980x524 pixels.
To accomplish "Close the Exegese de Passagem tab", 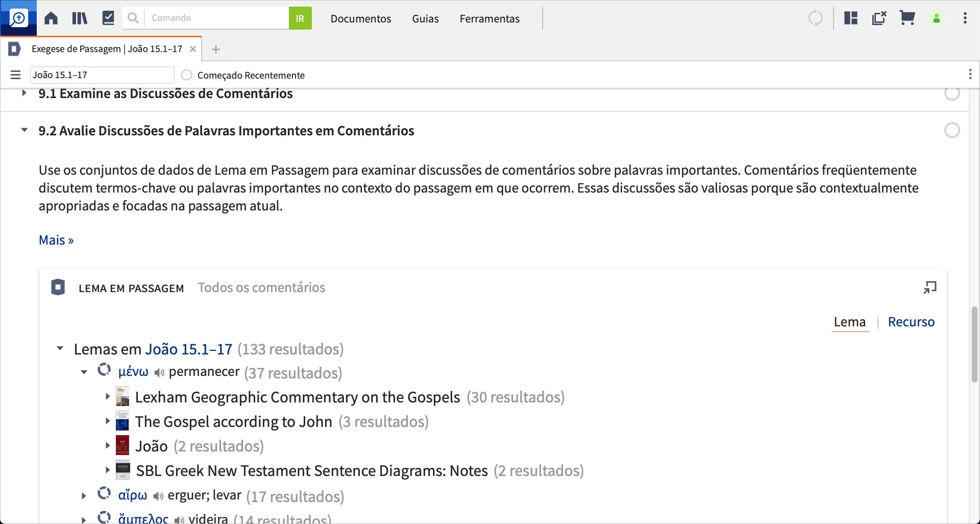I will 193,49.
